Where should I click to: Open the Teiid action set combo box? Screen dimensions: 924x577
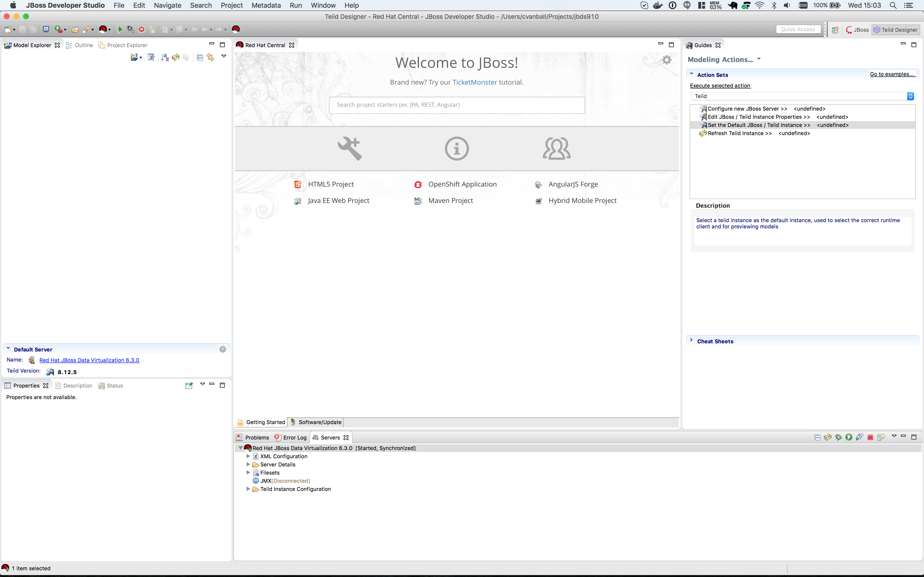coord(802,96)
